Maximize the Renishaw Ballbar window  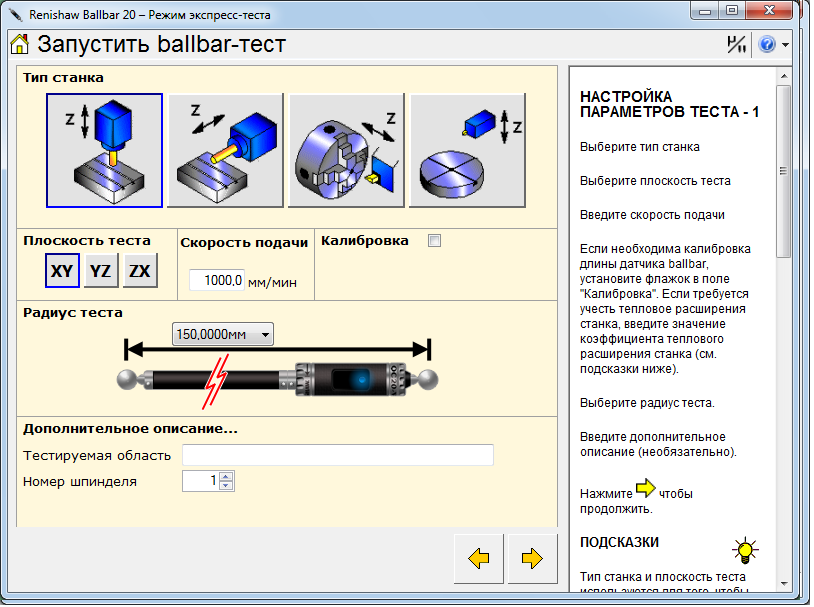tap(732, 11)
